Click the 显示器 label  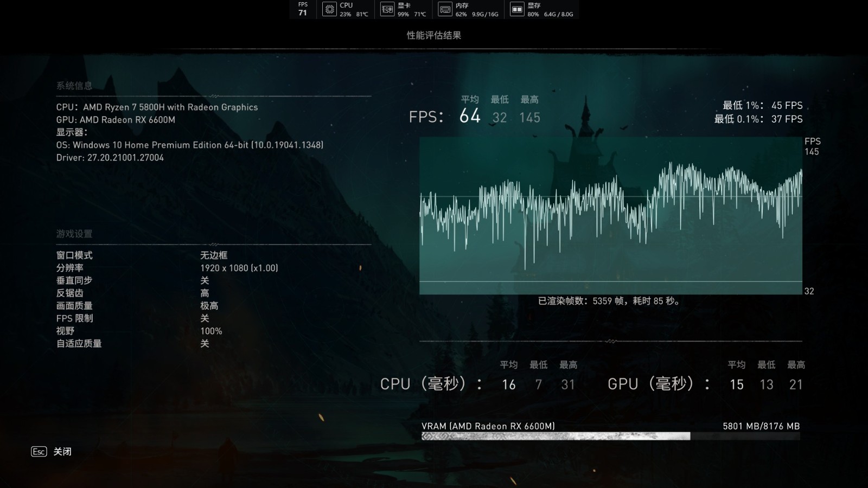coord(72,132)
